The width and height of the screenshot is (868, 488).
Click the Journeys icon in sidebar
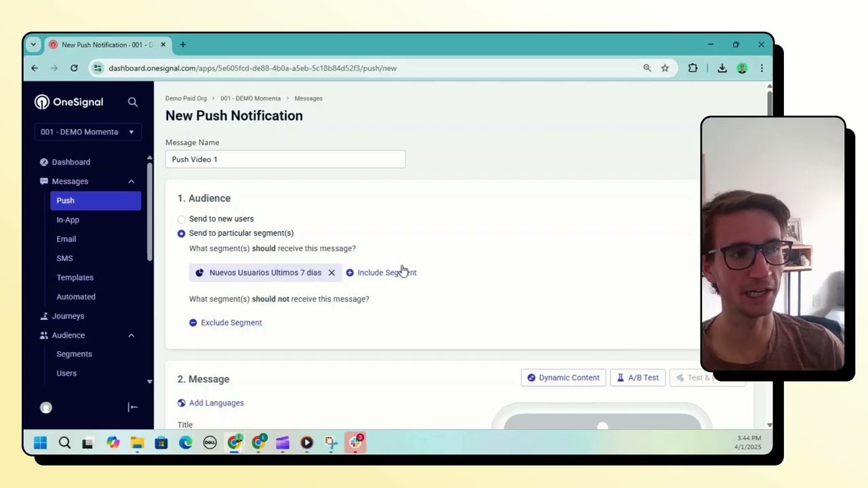coord(44,316)
